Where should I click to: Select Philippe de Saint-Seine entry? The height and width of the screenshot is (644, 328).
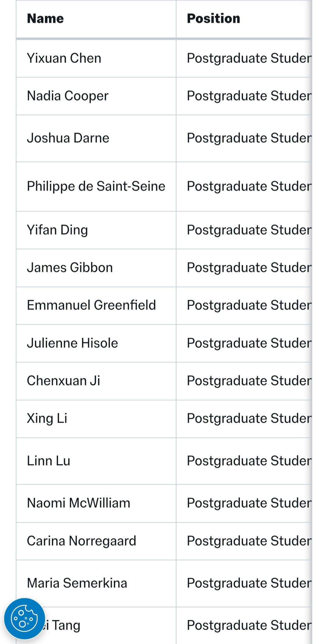(x=96, y=186)
